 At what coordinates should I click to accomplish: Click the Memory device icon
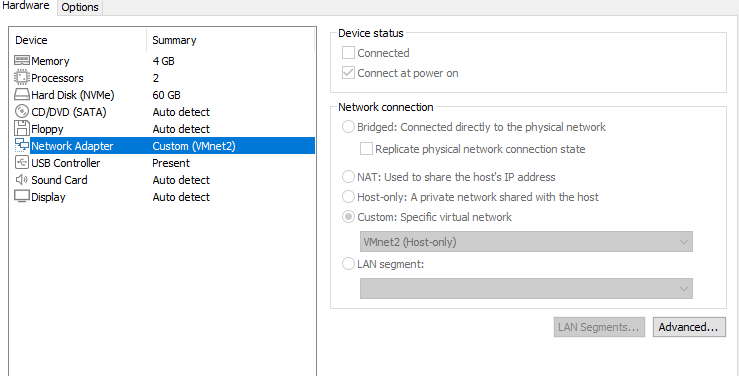[x=22, y=61]
